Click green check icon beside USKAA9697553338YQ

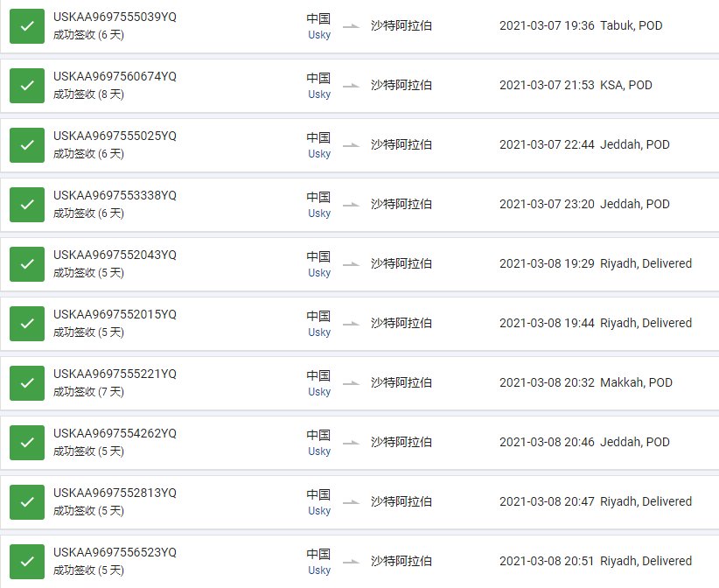coord(27,205)
